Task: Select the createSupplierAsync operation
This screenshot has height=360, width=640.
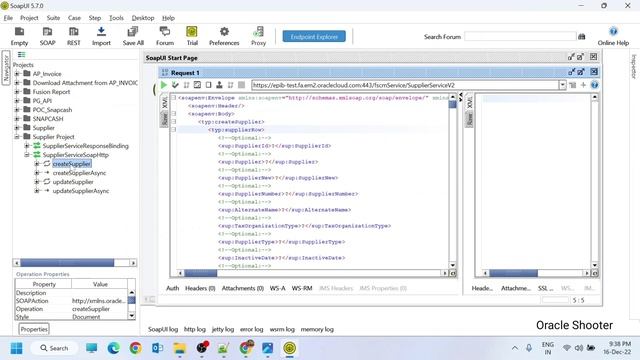Action: point(79,173)
